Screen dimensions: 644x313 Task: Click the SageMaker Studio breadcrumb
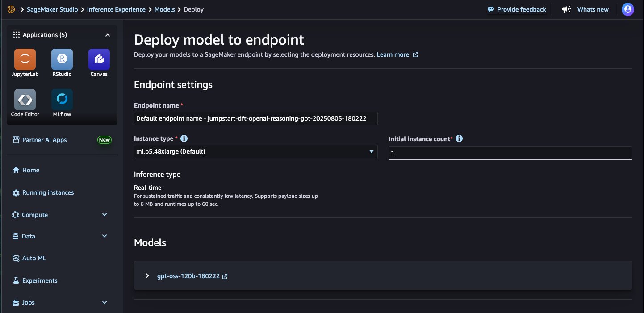pyautogui.click(x=52, y=9)
